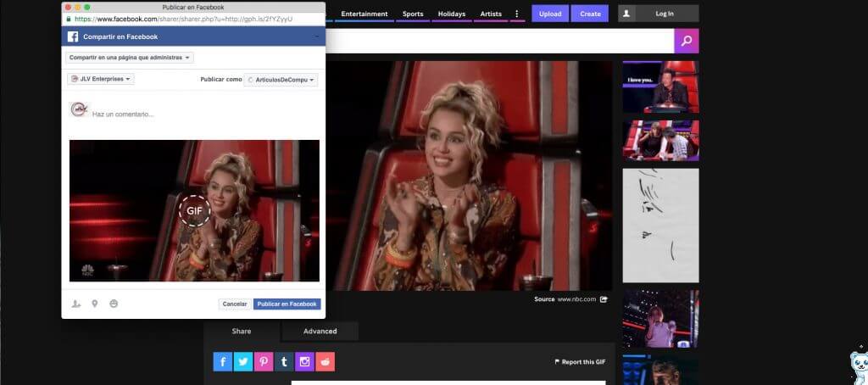Click the Instagram share icon
Viewport: 868px width, 385px height.
pyautogui.click(x=304, y=361)
